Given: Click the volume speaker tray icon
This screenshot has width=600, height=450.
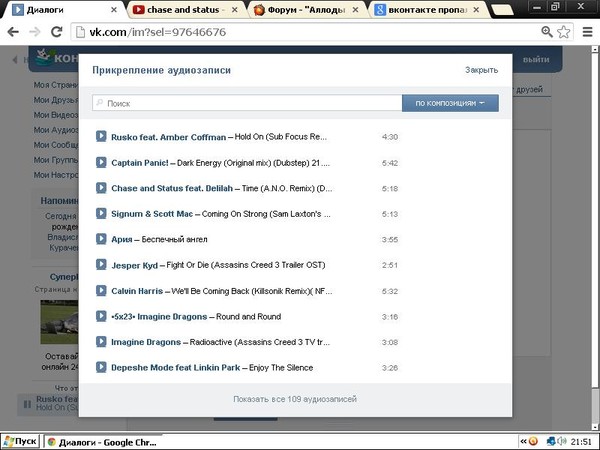Looking at the screenshot, I should [x=562, y=442].
